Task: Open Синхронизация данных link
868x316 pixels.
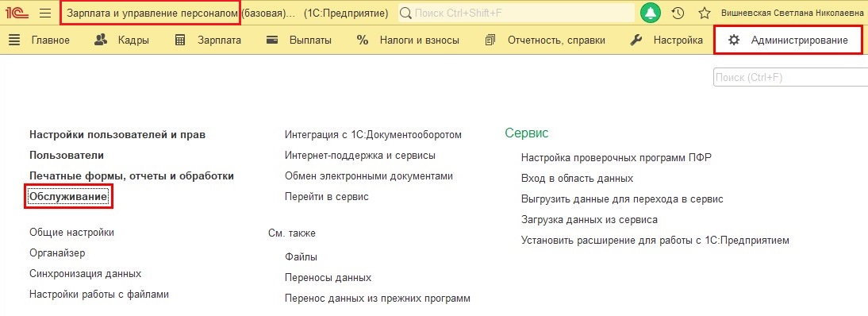Action: pyautogui.click(x=85, y=273)
